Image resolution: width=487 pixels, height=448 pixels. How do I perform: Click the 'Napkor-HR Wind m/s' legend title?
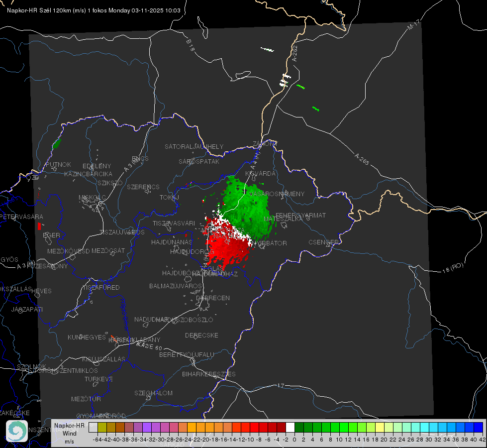point(69,433)
